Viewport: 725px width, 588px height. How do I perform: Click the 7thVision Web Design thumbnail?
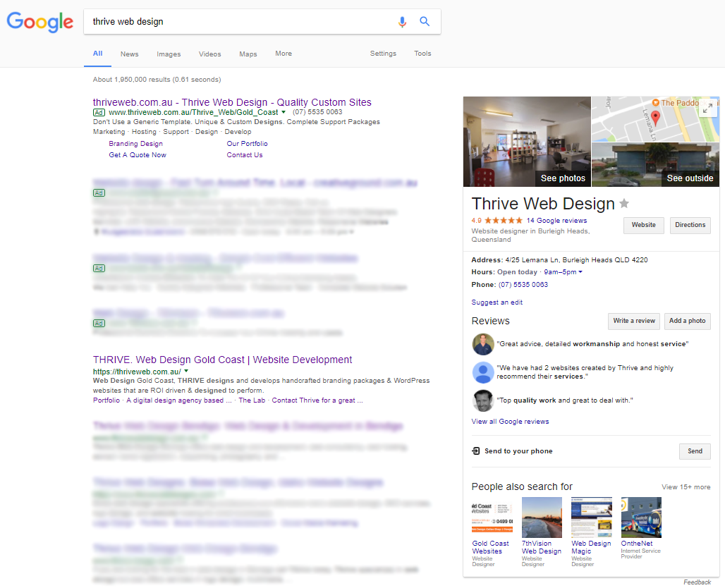point(542,517)
